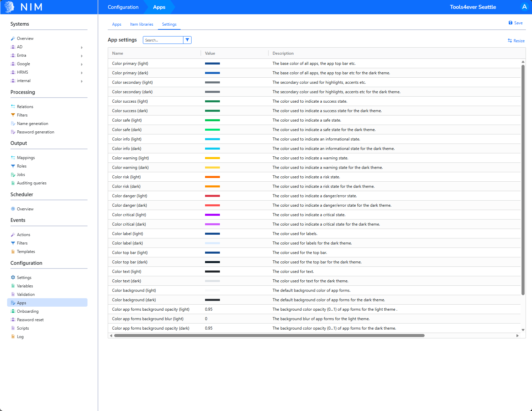Select the Google system icon
The width and height of the screenshot is (532, 411).
[x=13, y=64]
